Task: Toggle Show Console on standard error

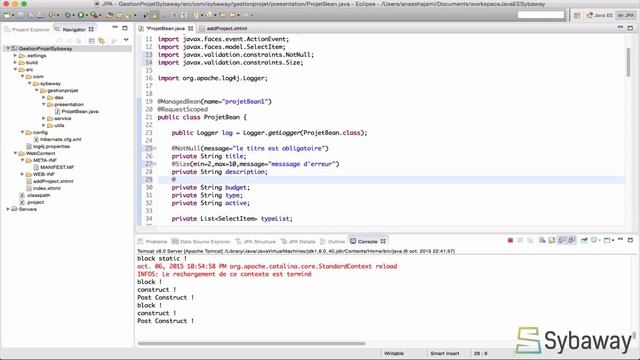Action: (572, 240)
